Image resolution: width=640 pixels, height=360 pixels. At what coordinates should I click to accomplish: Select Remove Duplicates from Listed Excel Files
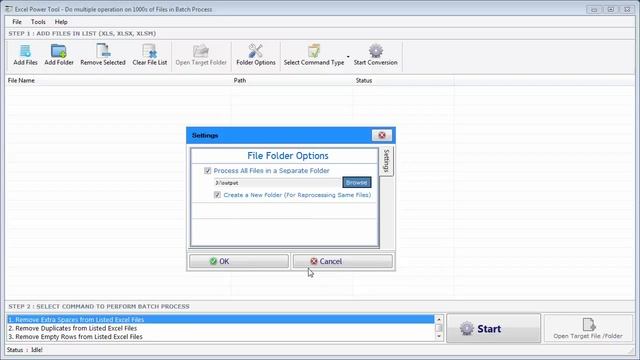[x=221, y=328]
